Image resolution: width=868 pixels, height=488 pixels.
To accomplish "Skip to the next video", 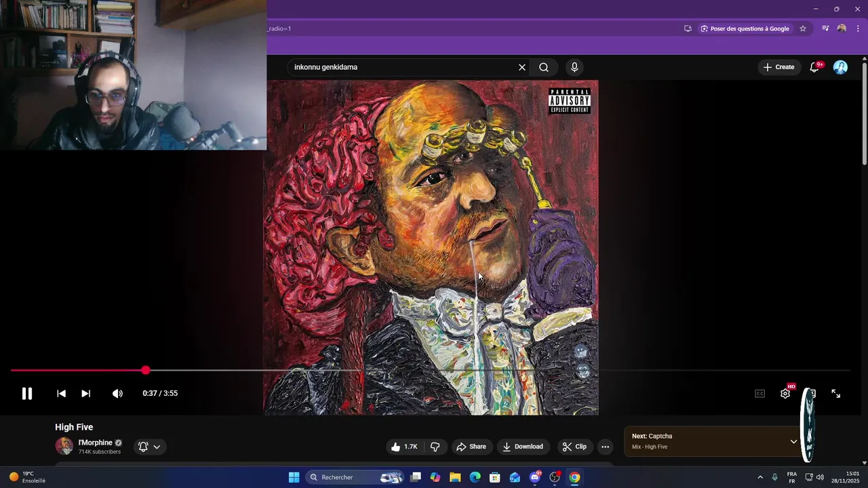I will (x=86, y=393).
